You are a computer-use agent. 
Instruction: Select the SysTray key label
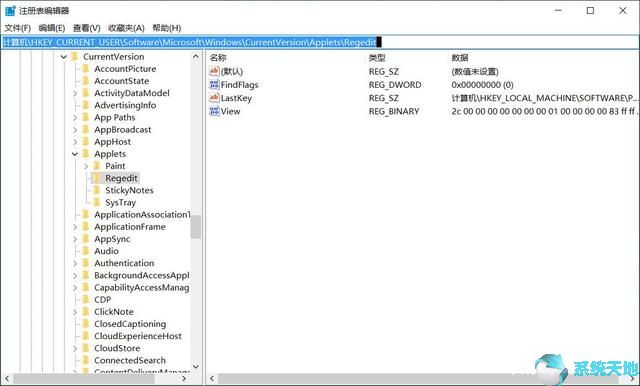coord(120,202)
